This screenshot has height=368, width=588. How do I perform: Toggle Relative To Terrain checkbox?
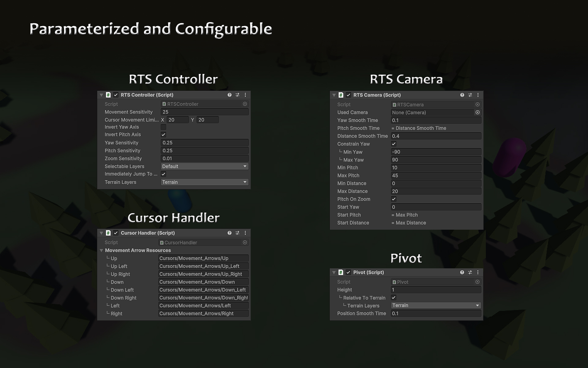394,297
